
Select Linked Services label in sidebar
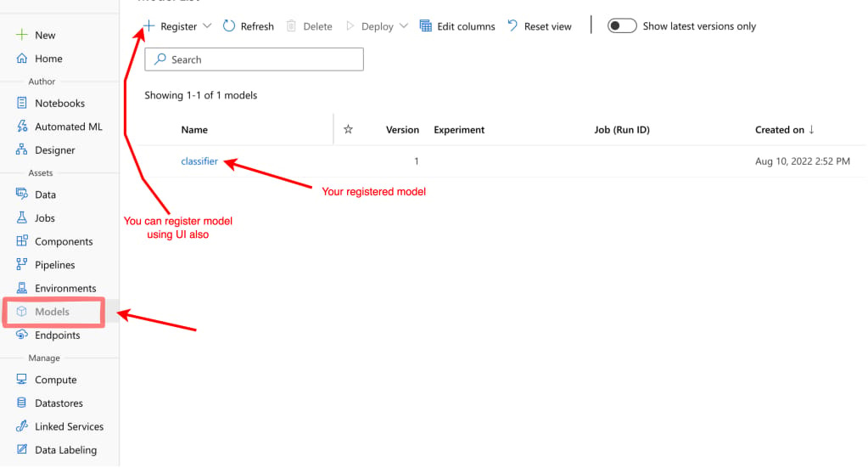(x=70, y=426)
